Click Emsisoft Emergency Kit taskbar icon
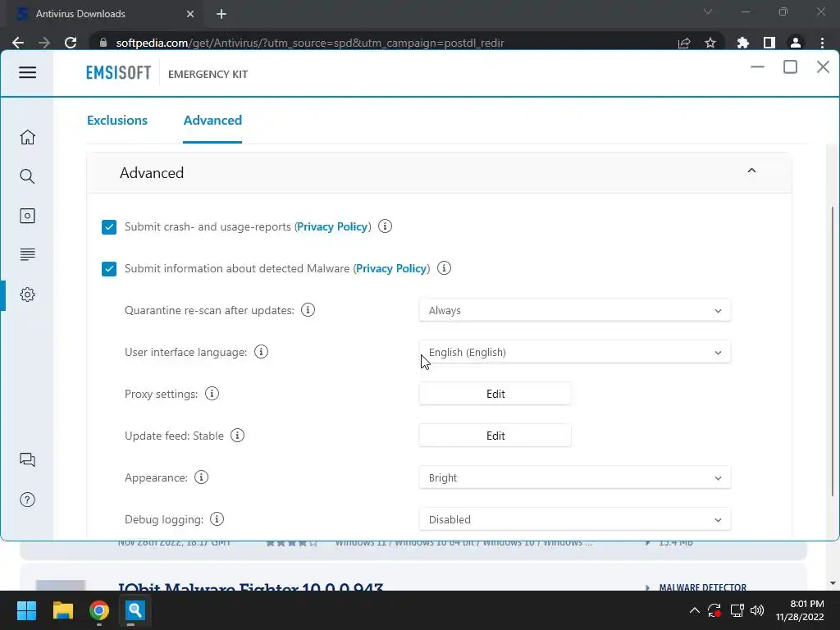The image size is (840, 630). 135,610
